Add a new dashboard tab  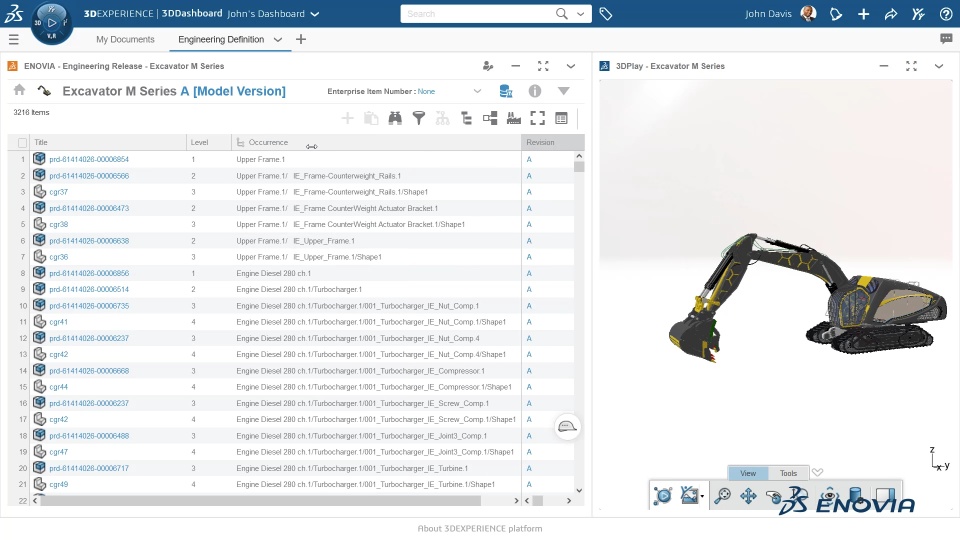pyautogui.click(x=301, y=39)
